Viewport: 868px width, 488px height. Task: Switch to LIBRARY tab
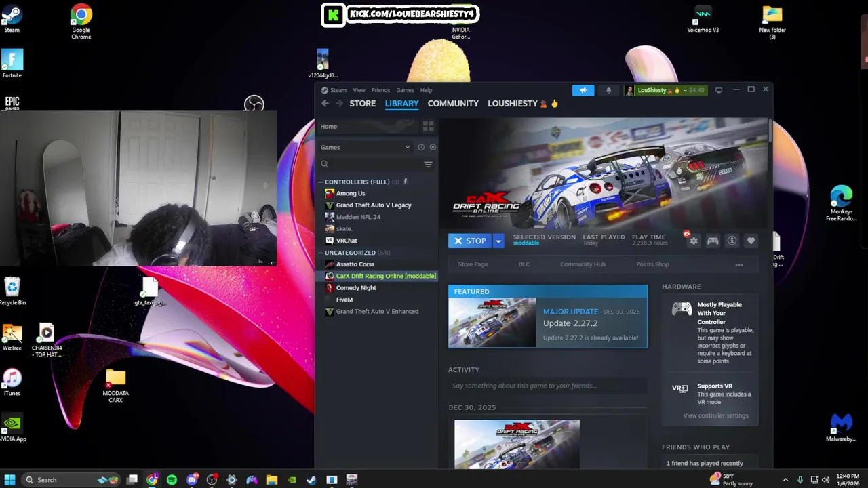[401, 104]
